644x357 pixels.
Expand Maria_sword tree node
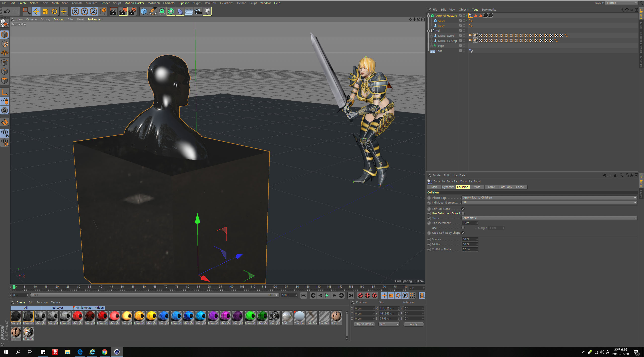431,36
